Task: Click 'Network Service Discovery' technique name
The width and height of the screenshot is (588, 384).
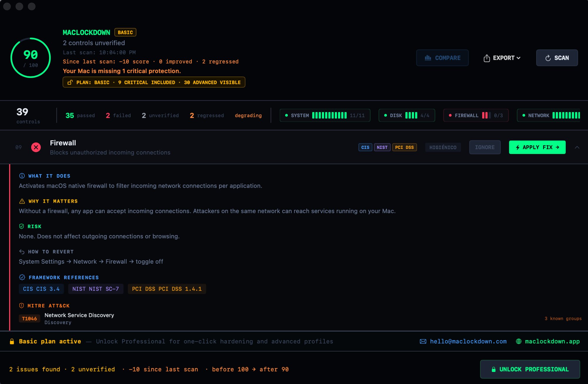Action: (79, 315)
